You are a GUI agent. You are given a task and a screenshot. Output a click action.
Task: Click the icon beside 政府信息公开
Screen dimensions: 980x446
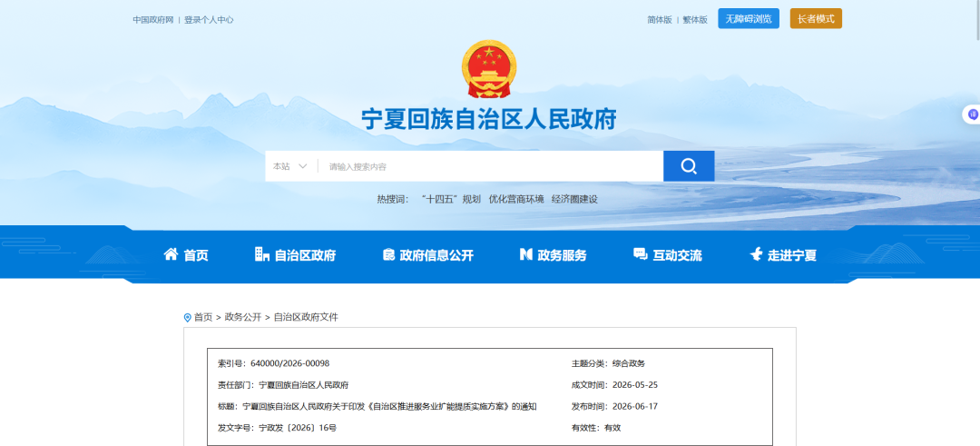(388, 254)
